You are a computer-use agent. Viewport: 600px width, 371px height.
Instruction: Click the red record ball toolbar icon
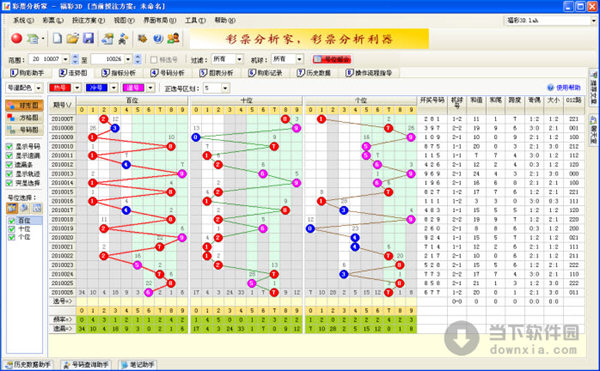pyautogui.click(x=16, y=38)
